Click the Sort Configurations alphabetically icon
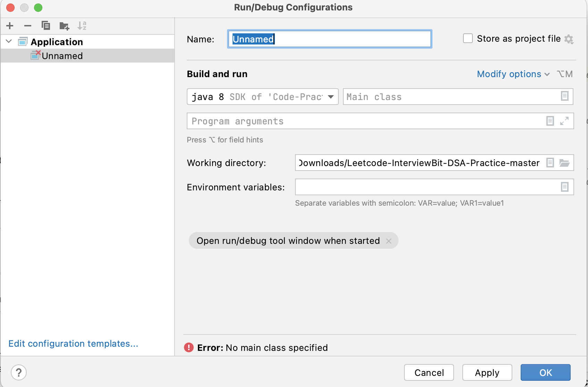 [x=82, y=26]
